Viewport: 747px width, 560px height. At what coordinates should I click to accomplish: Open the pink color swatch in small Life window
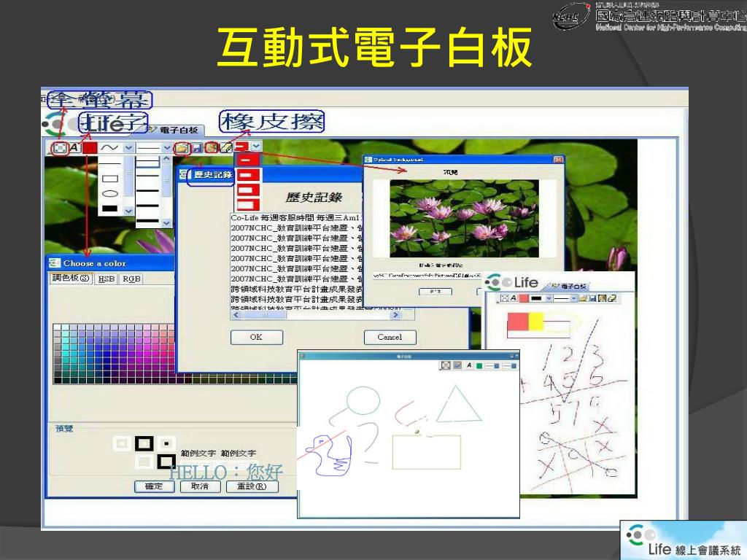click(x=524, y=298)
